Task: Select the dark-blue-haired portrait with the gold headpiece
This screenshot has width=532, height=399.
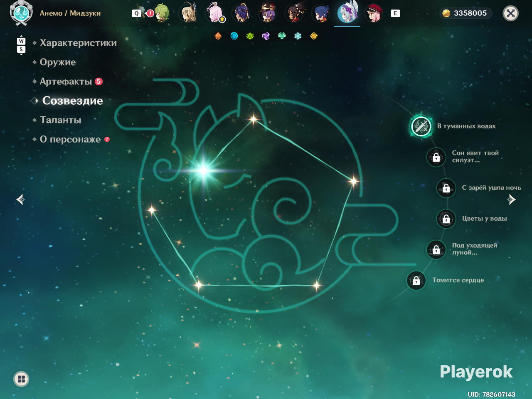Action: (x=241, y=13)
